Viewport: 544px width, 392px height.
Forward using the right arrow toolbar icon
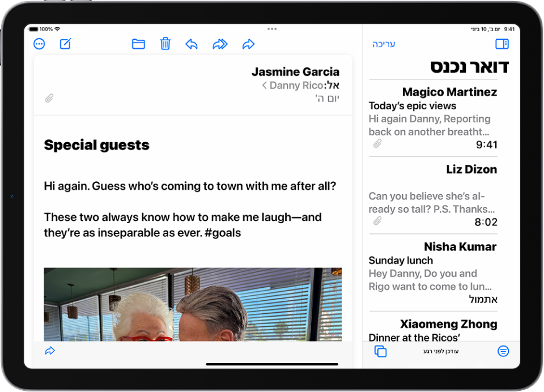(x=248, y=44)
